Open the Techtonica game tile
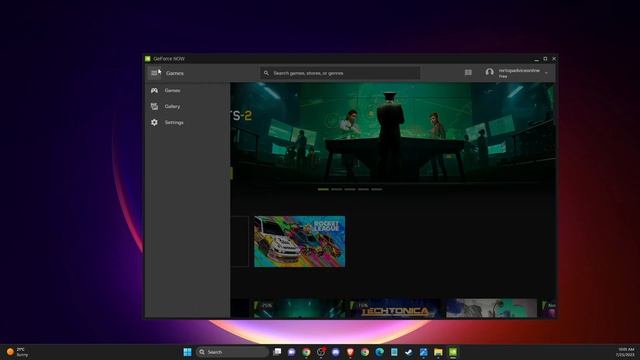The image size is (640, 360). click(x=394, y=309)
